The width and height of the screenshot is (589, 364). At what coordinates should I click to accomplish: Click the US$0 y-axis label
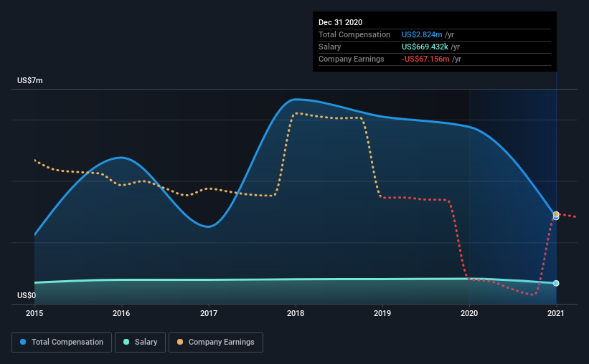(27, 296)
